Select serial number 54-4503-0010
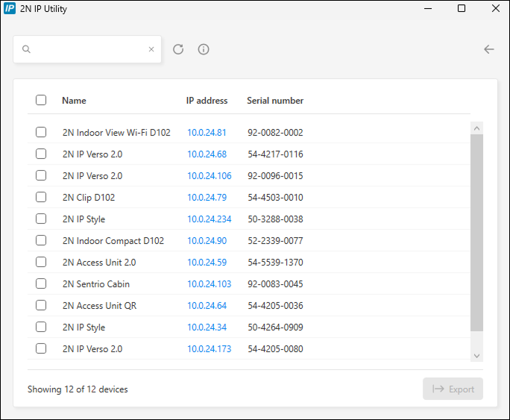Image resolution: width=510 pixels, height=420 pixels. tap(275, 198)
